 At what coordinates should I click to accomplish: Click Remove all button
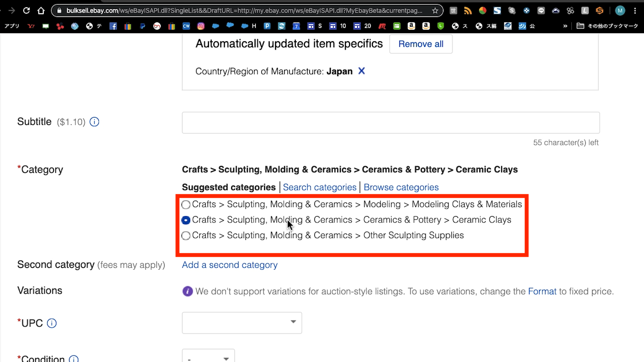tap(421, 44)
